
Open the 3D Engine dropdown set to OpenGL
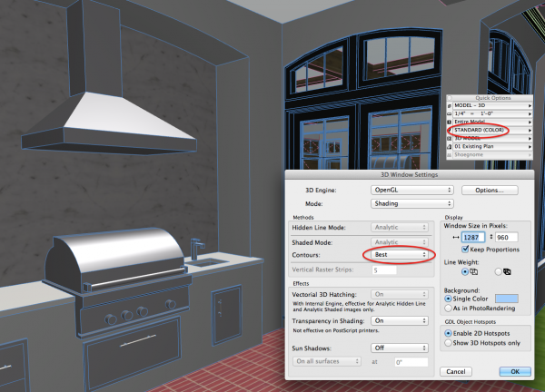411,191
